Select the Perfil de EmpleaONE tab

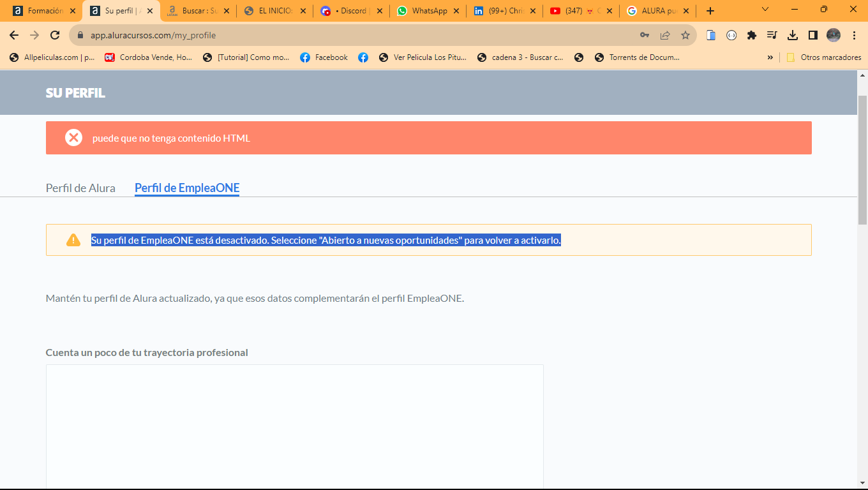(x=187, y=188)
